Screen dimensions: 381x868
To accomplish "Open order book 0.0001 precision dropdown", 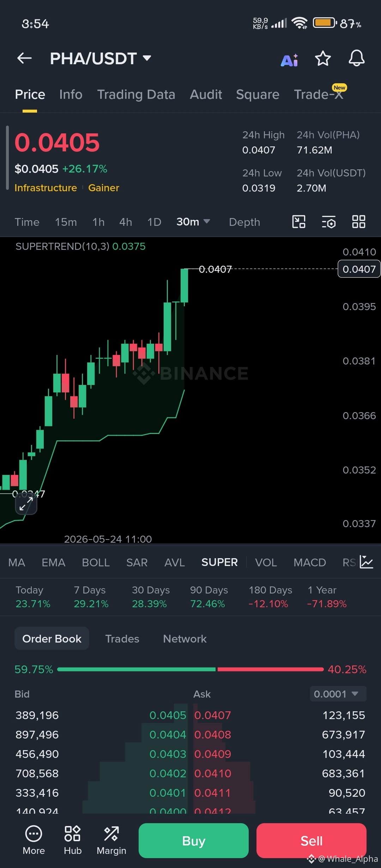I will [338, 694].
